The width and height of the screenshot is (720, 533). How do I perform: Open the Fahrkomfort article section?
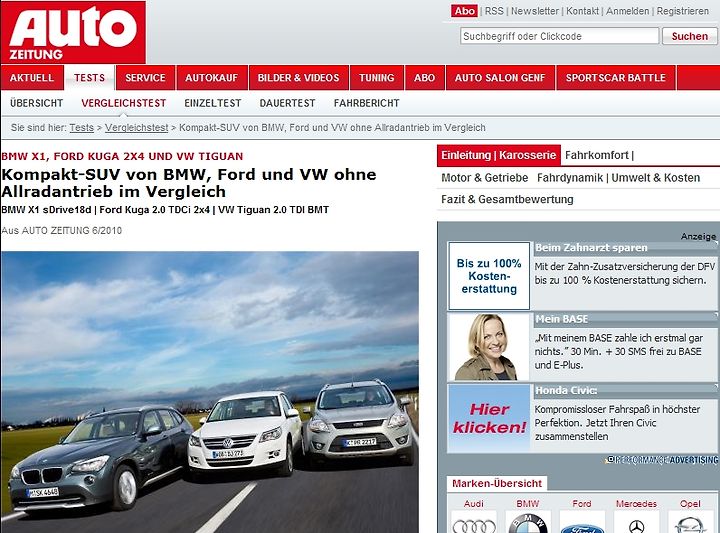tap(597, 155)
